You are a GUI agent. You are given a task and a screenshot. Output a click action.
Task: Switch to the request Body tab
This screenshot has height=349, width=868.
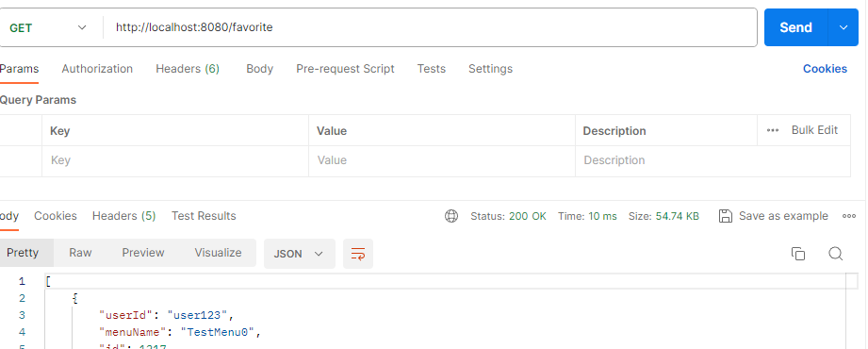coord(259,69)
